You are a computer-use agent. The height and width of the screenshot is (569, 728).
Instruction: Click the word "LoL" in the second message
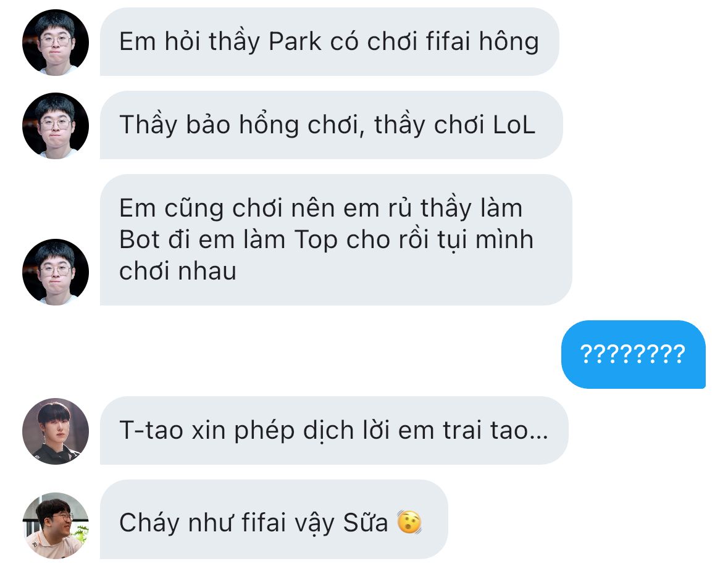pos(514,125)
